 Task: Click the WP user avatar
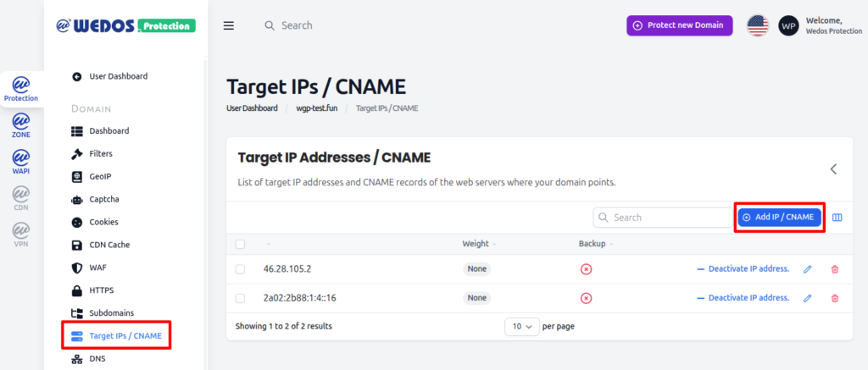coord(788,25)
